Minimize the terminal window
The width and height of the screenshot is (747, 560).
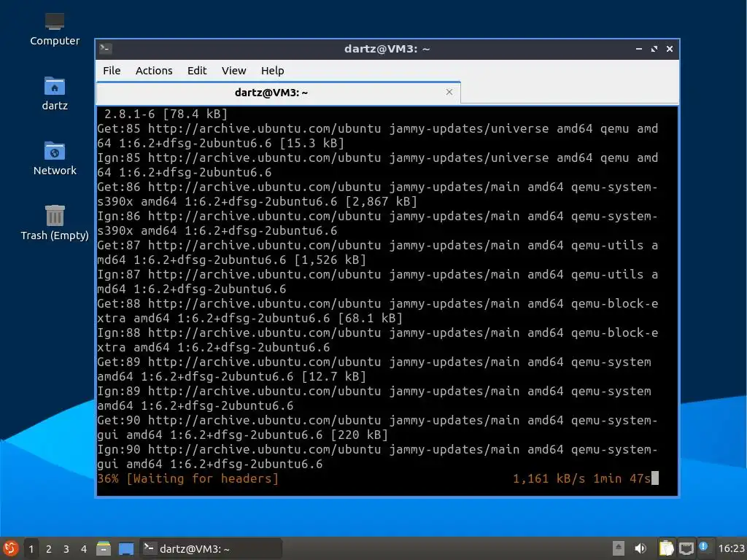[x=639, y=49]
